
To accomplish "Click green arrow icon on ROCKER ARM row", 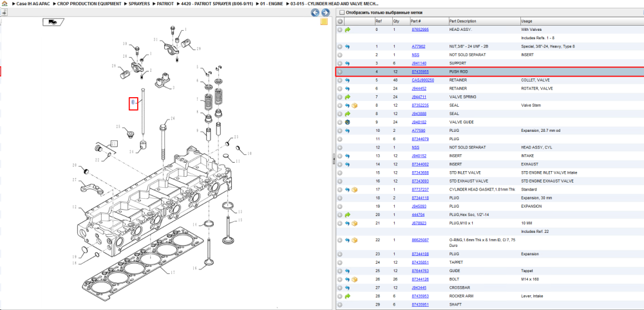I will click(348, 296).
